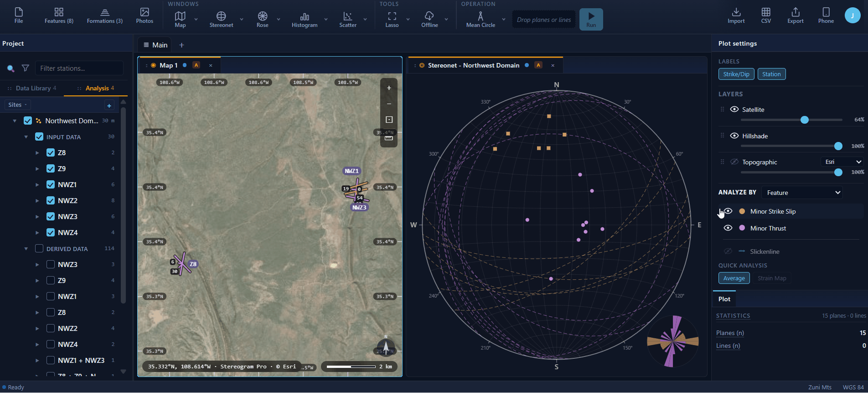Open the CSV export icon

point(766,16)
